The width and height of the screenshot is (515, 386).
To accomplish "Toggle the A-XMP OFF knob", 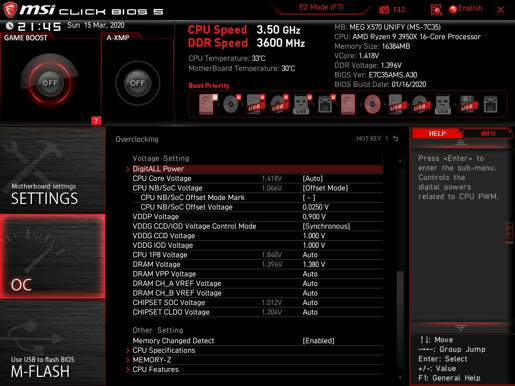I will pyautogui.click(x=137, y=83).
